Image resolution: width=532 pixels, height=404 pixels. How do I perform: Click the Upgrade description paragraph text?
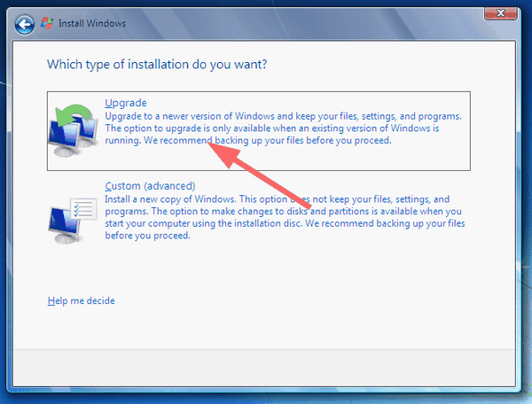tap(283, 128)
